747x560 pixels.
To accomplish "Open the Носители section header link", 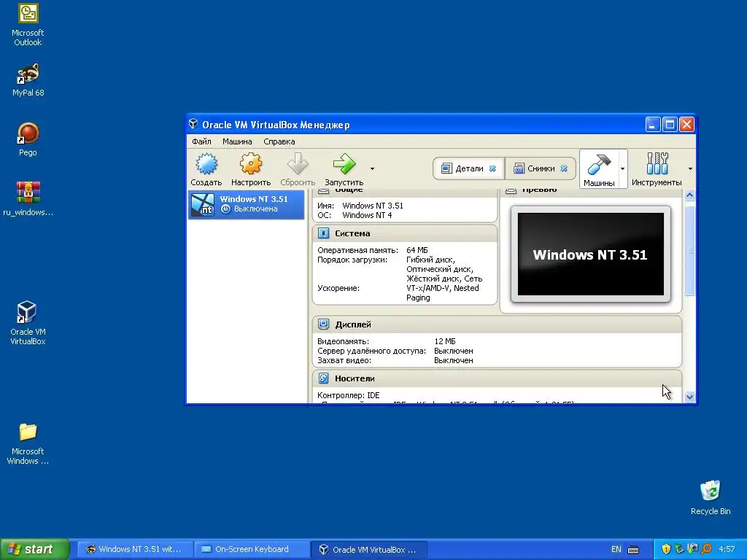I will (355, 378).
